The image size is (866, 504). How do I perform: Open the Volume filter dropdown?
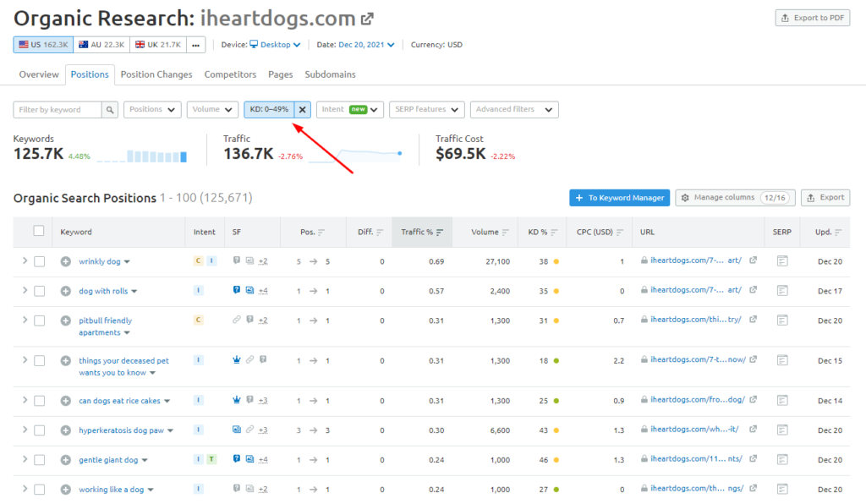tap(212, 110)
